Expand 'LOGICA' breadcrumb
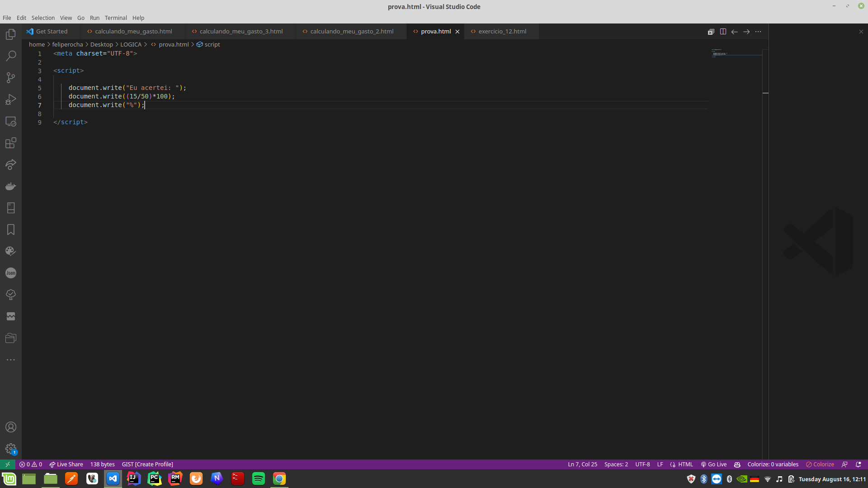This screenshot has height=488, width=868. pos(131,44)
